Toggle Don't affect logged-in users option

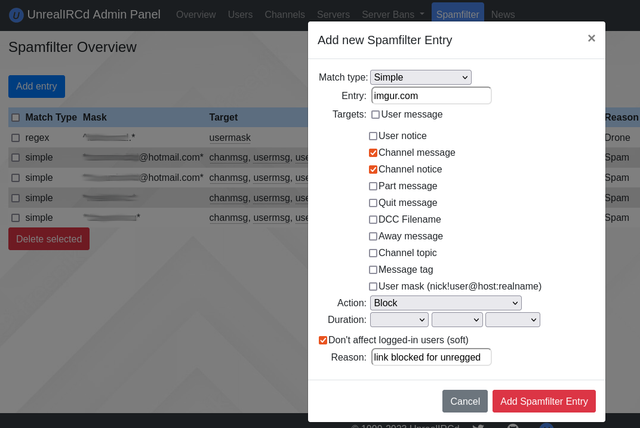tap(322, 340)
